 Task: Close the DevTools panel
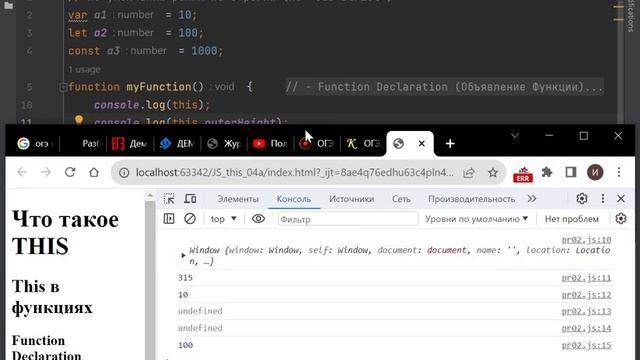pos(621,199)
